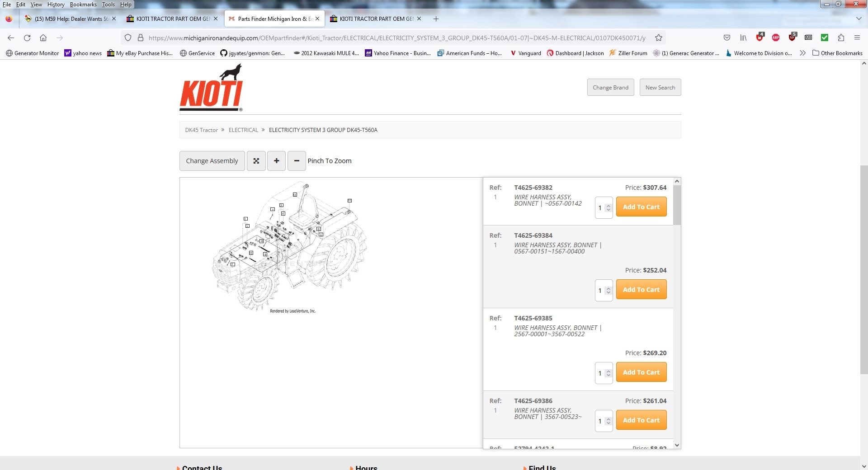Add T4625-69384 wire harness to cart
Screen dimensions: 868x470
641,290
